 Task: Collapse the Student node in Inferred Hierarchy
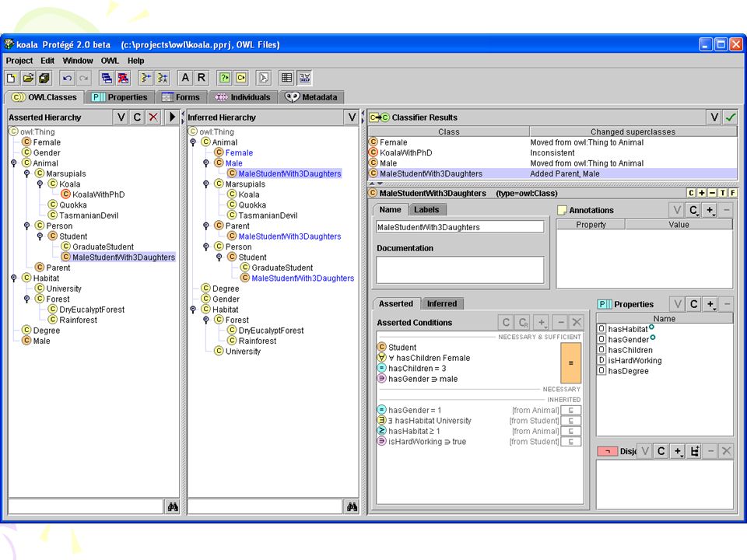(219, 257)
